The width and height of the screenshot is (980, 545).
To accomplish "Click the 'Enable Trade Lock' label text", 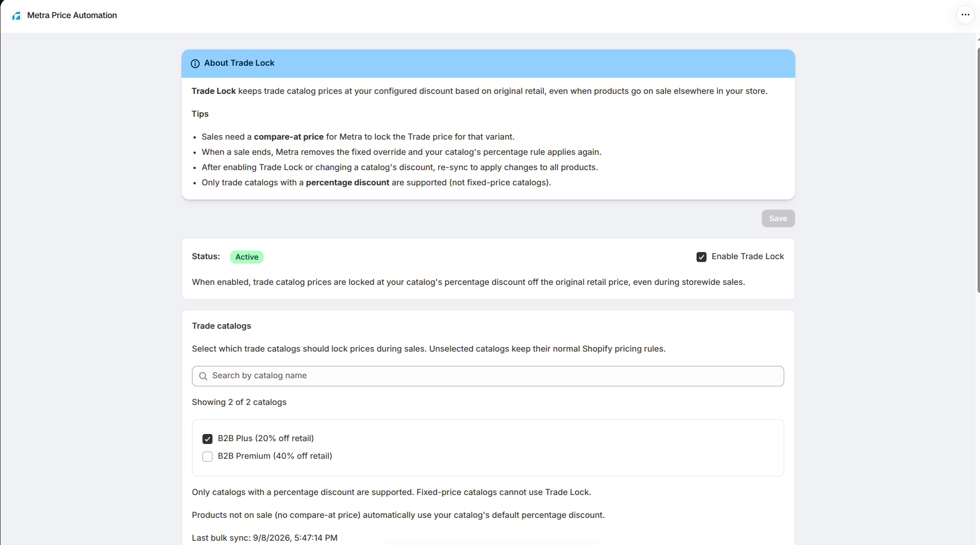I will coord(748,256).
